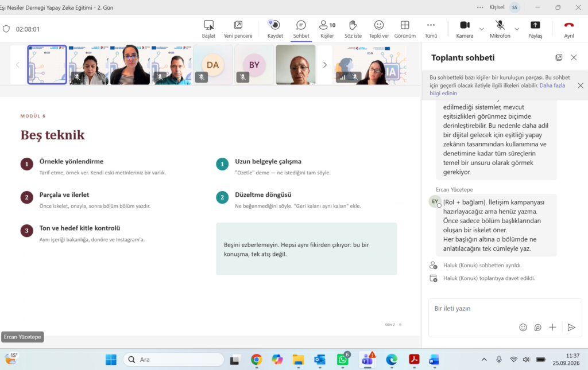Screen dimensions: 588x370
Task: Toggle the Kamera on or off
Action: click(465, 29)
